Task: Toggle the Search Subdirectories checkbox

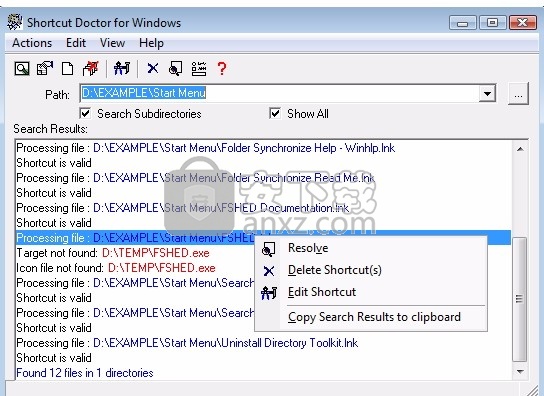Action: click(x=85, y=113)
